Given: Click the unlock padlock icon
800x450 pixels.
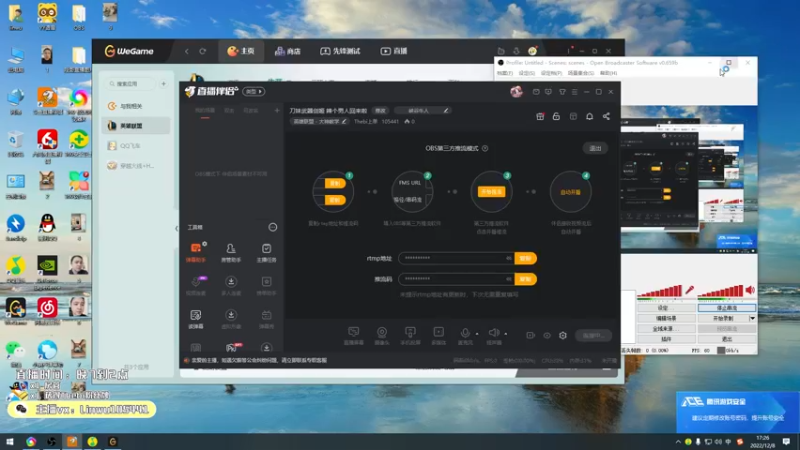Looking at the screenshot, I should (556, 116).
